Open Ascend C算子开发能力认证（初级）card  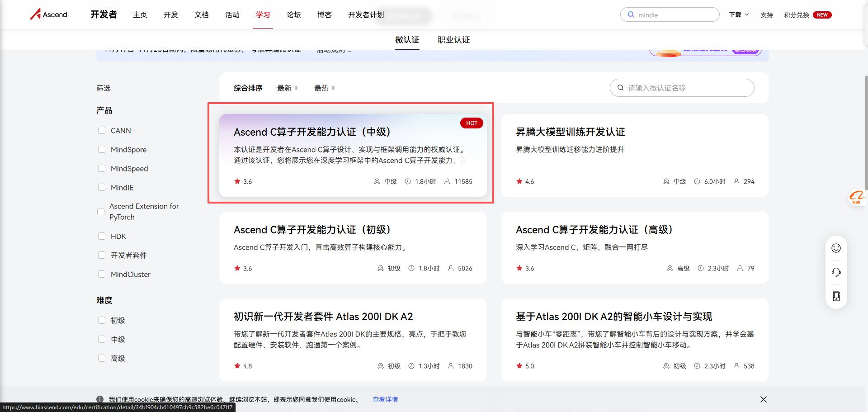point(353,248)
